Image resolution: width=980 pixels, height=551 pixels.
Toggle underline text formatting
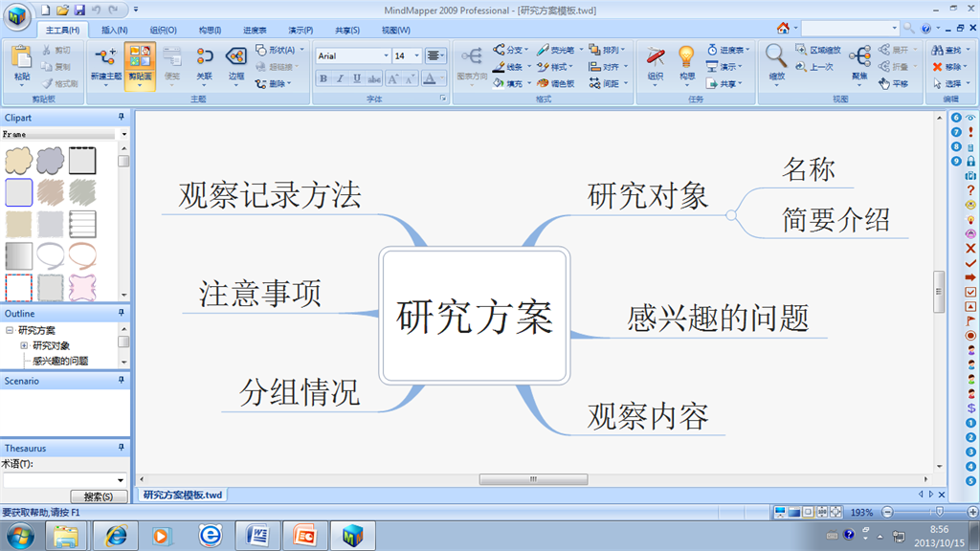(357, 79)
